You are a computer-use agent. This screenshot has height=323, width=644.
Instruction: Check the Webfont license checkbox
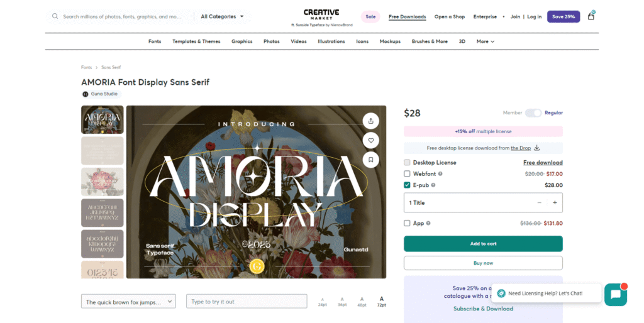click(407, 174)
